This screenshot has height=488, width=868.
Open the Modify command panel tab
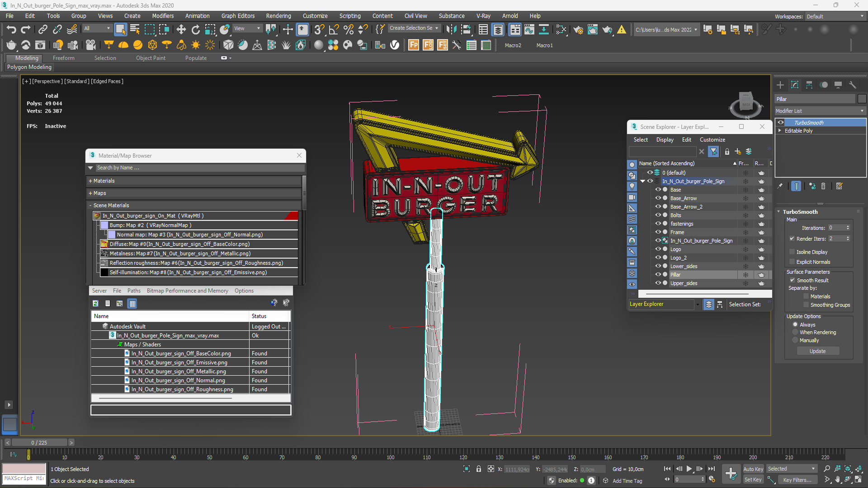(795, 85)
